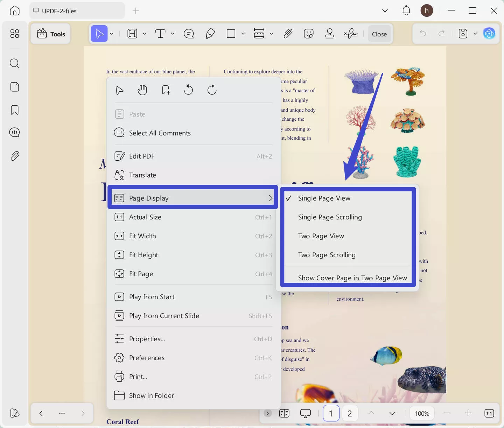Click the rotate counterclockwise icon
Viewport: 504px width, 428px height.
(188, 90)
